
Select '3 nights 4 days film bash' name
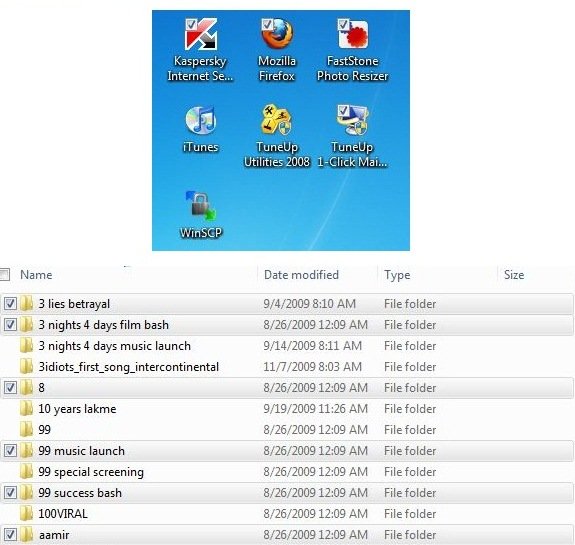click(x=103, y=325)
